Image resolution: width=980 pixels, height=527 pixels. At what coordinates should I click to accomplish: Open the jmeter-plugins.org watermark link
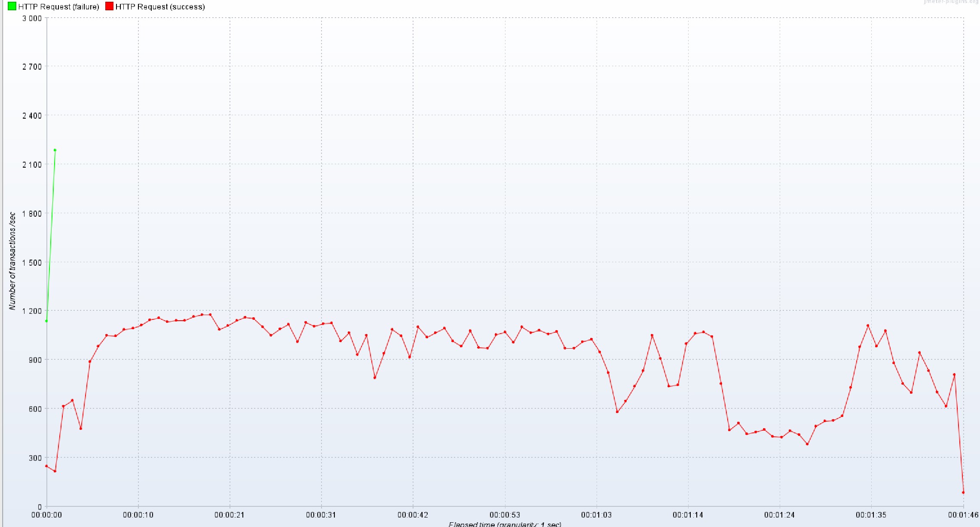coord(950,2)
